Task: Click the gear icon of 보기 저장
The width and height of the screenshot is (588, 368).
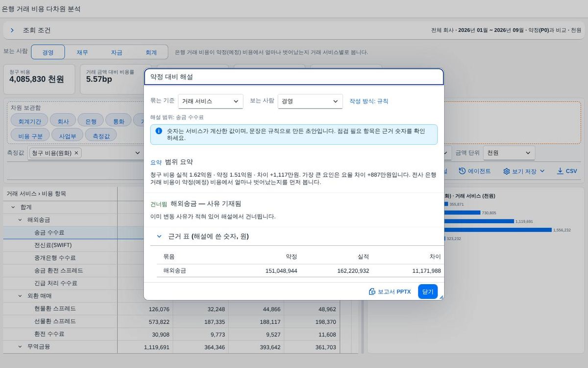Action: pos(507,171)
